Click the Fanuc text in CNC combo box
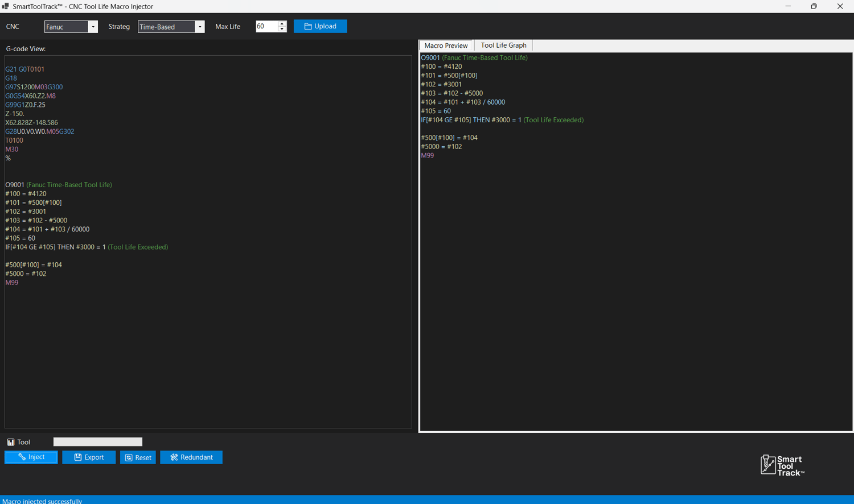Image resolution: width=854 pixels, height=504 pixels. 55,27
